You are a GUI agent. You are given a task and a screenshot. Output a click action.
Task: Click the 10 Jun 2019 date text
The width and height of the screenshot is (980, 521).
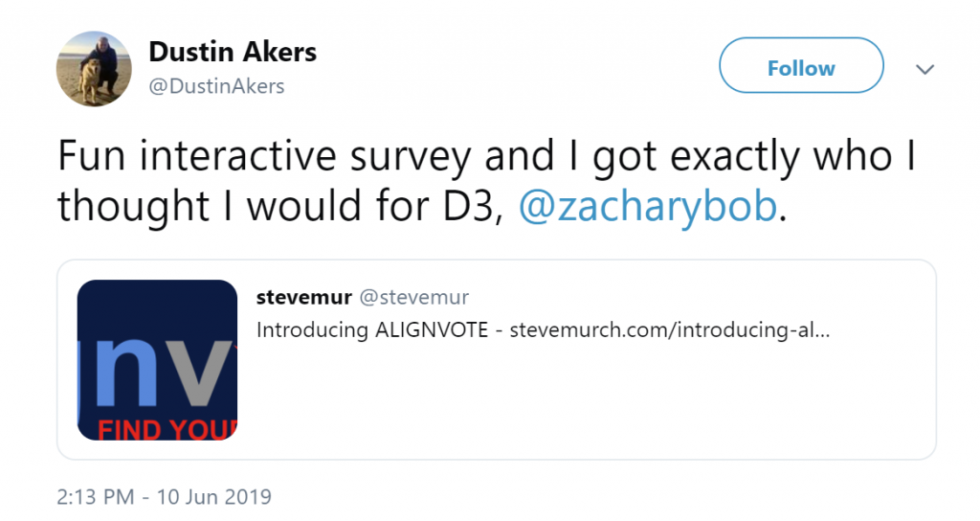point(213,497)
